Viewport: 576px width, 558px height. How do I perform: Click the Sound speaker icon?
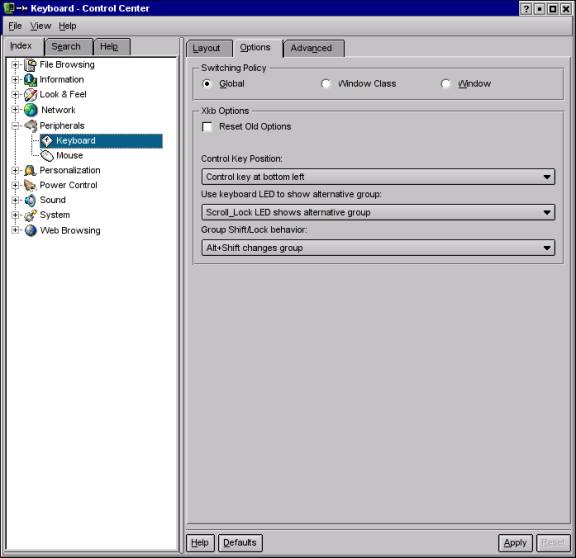(30, 200)
